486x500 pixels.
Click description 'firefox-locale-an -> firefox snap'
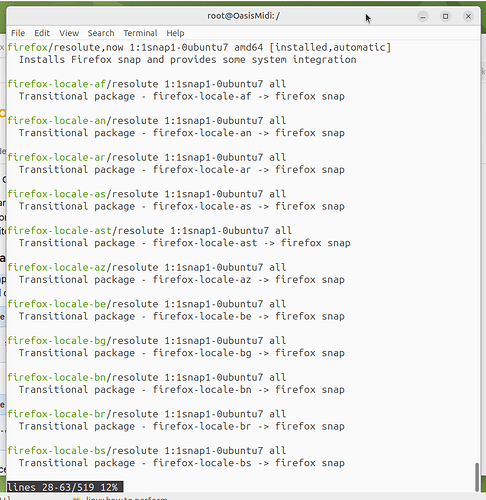point(249,133)
